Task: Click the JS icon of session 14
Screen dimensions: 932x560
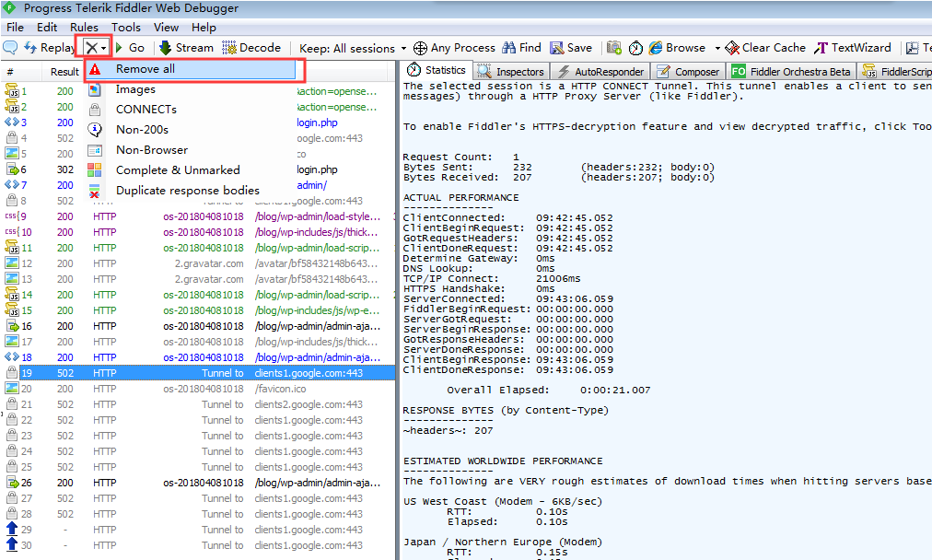Action: point(12,294)
